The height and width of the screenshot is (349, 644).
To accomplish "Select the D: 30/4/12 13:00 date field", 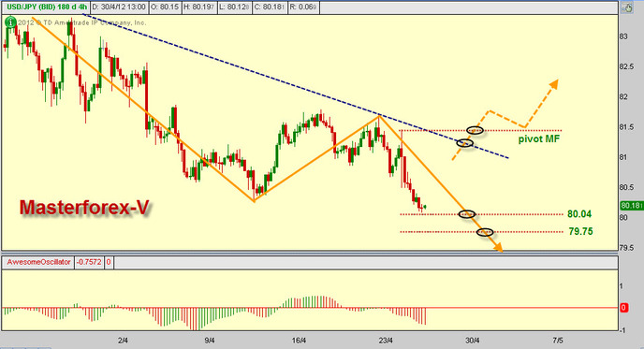I will point(118,7).
